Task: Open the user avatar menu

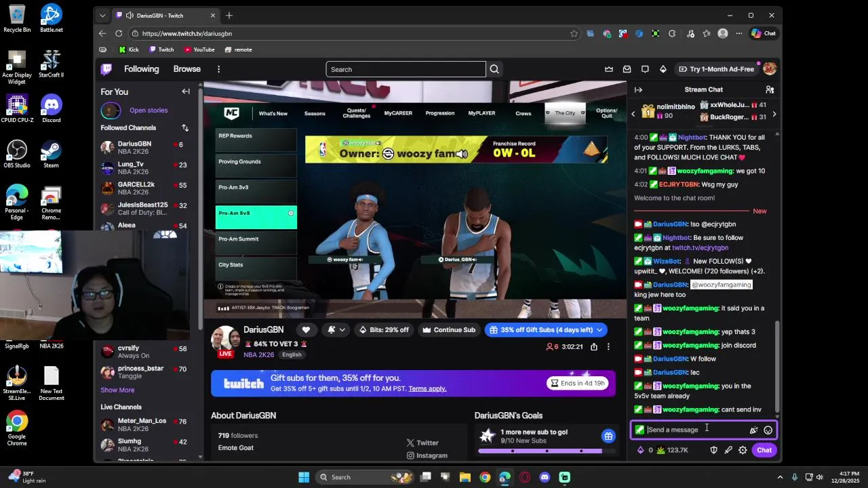Action: click(769, 69)
